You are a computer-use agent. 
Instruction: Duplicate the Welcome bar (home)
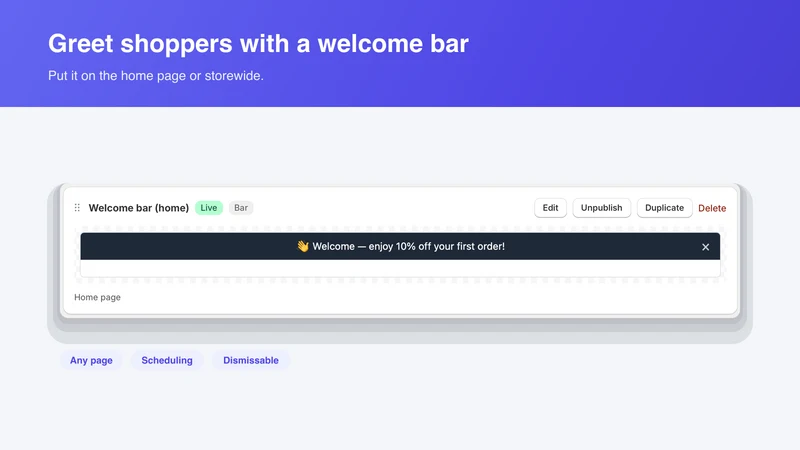pos(664,208)
